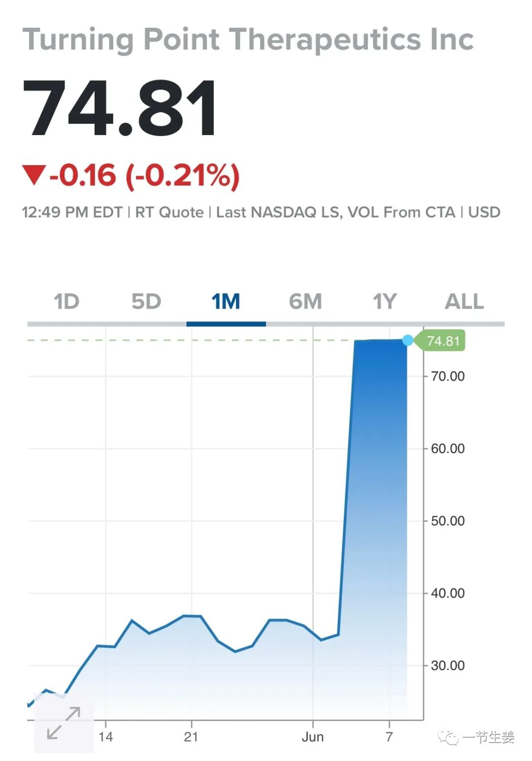The width and height of the screenshot is (532, 761).
Task: Click the 30.00 y-axis label
Action: click(447, 666)
